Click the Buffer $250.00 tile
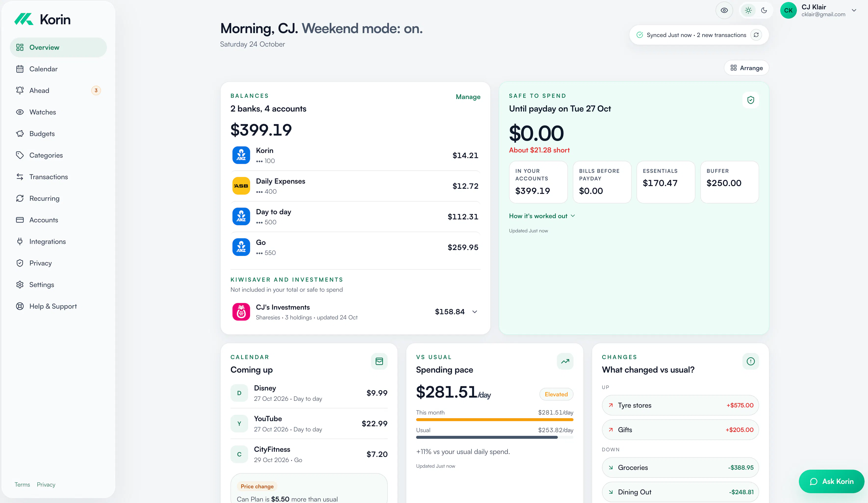The width and height of the screenshot is (868, 503). coord(729,182)
